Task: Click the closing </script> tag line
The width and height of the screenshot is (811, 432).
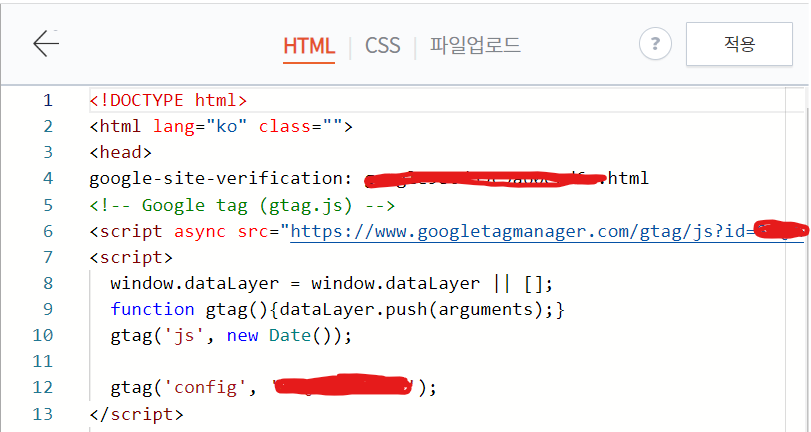Action: (136, 414)
